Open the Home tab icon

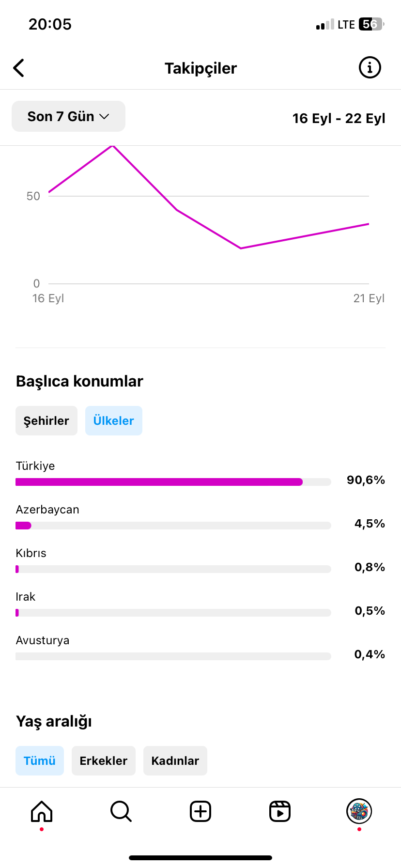tap(42, 811)
